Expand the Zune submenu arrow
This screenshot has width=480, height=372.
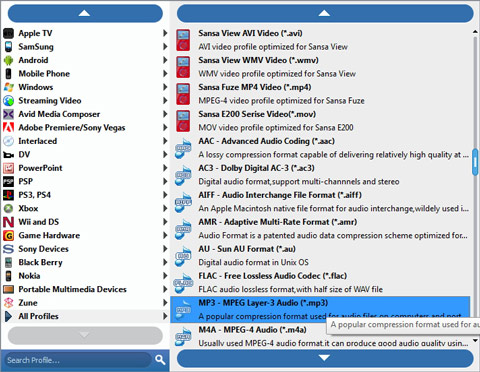[x=165, y=303]
